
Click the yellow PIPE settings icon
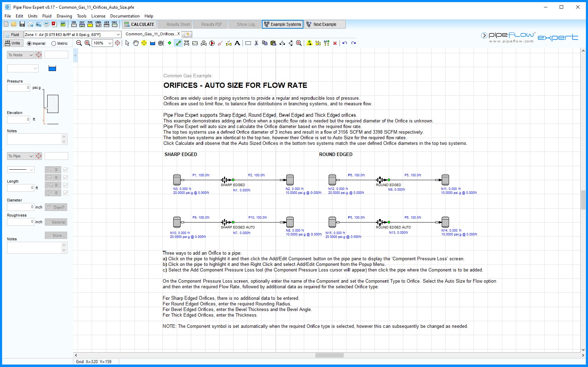(90, 24)
